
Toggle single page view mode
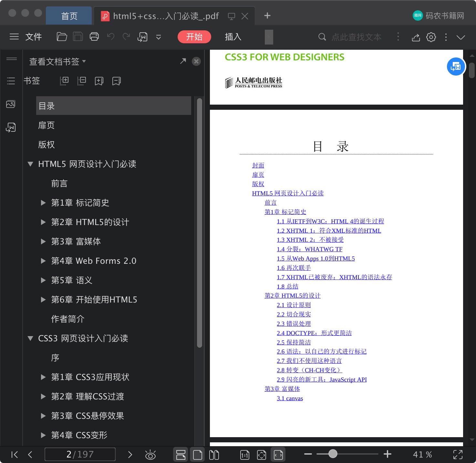(197, 455)
